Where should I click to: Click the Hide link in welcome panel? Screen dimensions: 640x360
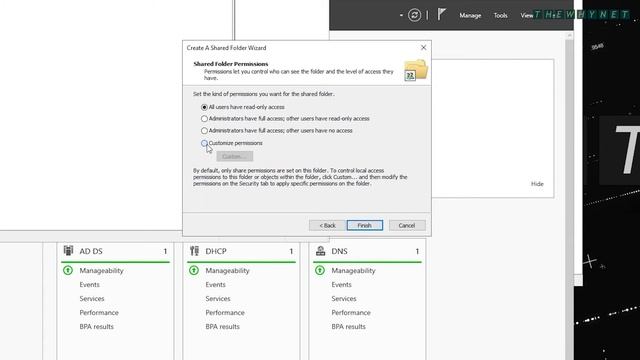pos(537,184)
